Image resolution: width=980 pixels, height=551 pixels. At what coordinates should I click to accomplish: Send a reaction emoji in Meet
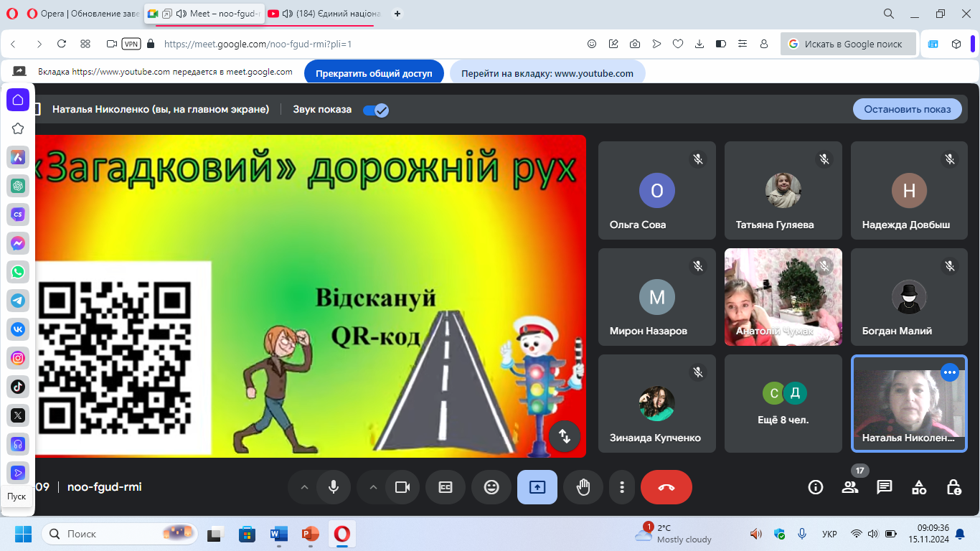click(x=491, y=487)
